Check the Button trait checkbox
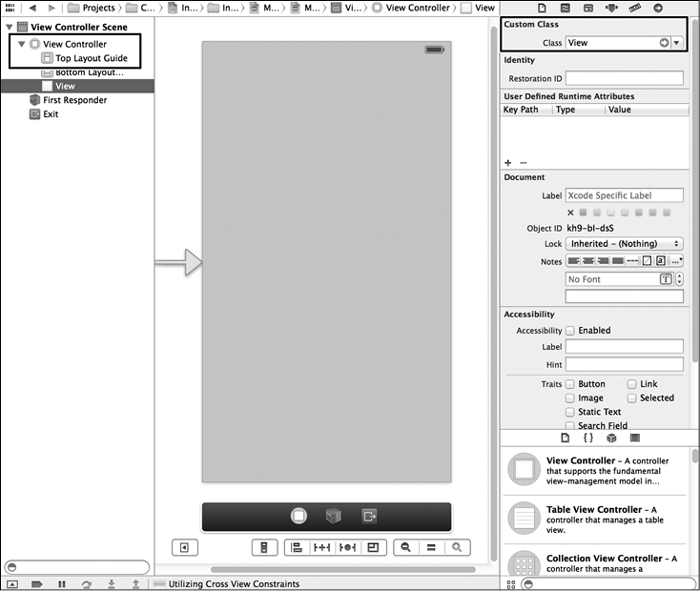The width and height of the screenshot is (700, 591). pos(570,384)
